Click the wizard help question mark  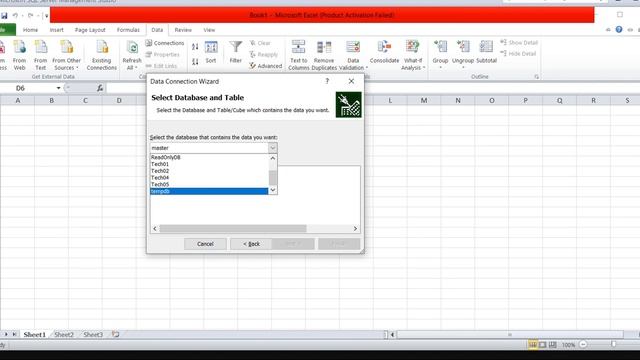pos(327,81)
